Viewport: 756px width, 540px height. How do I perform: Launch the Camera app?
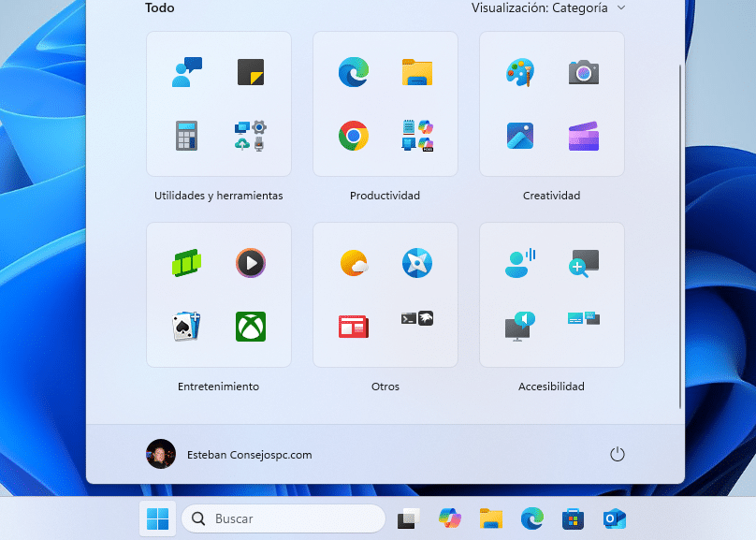(584, 72)
